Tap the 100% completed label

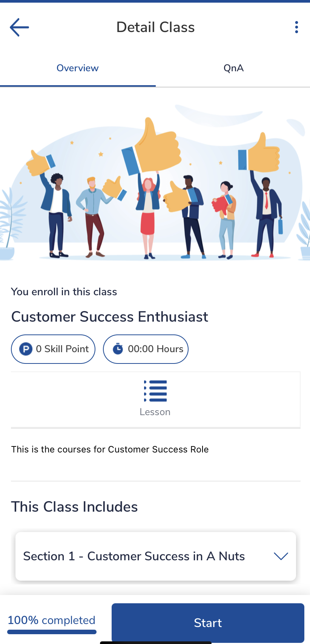coord(52,620)
